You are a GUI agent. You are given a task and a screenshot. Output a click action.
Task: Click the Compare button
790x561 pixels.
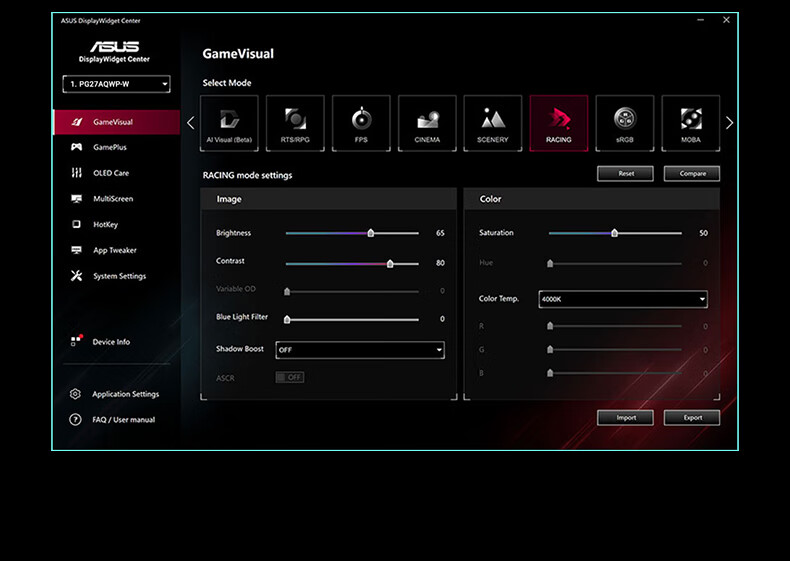[692, 173]
